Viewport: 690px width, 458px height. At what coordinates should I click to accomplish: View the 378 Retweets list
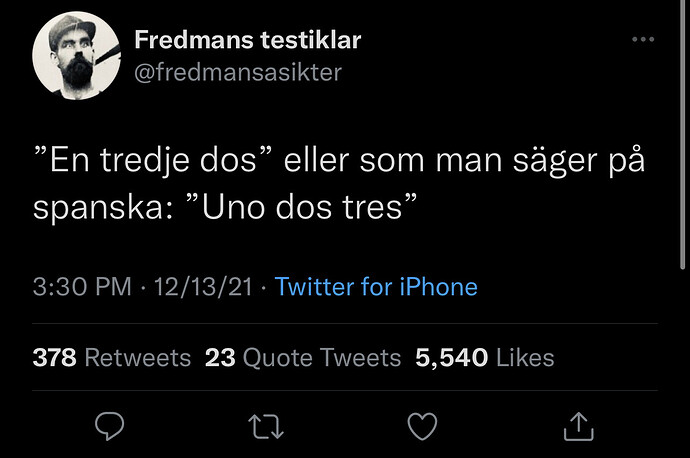pos(112,357)
